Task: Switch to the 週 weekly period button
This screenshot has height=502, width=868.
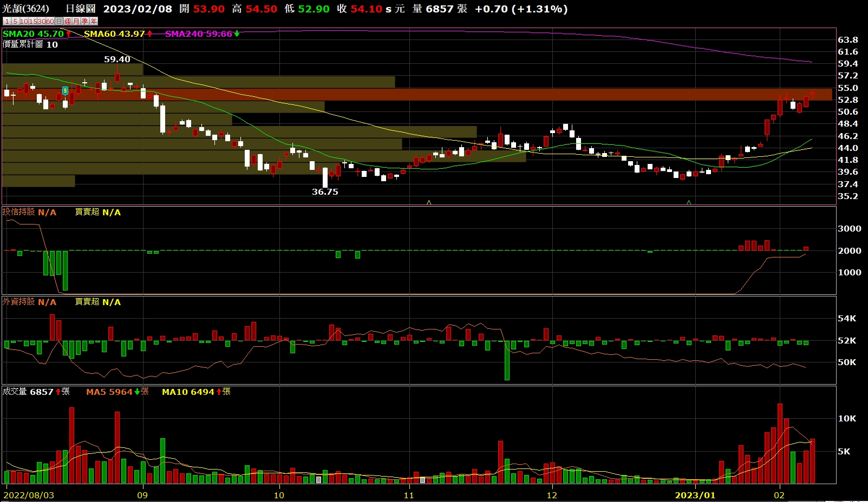Action: (x=67, y=21)
